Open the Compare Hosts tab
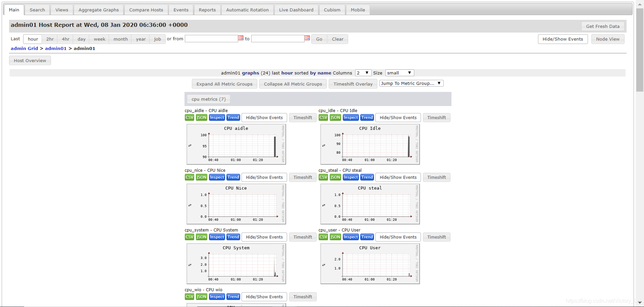The image size is (644, 307). [146, 10]
